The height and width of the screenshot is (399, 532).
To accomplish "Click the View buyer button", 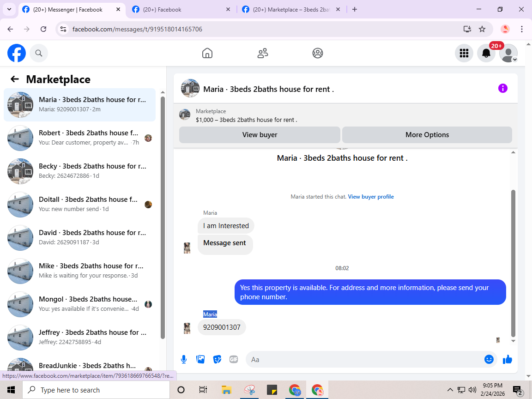I will point(260,135).
